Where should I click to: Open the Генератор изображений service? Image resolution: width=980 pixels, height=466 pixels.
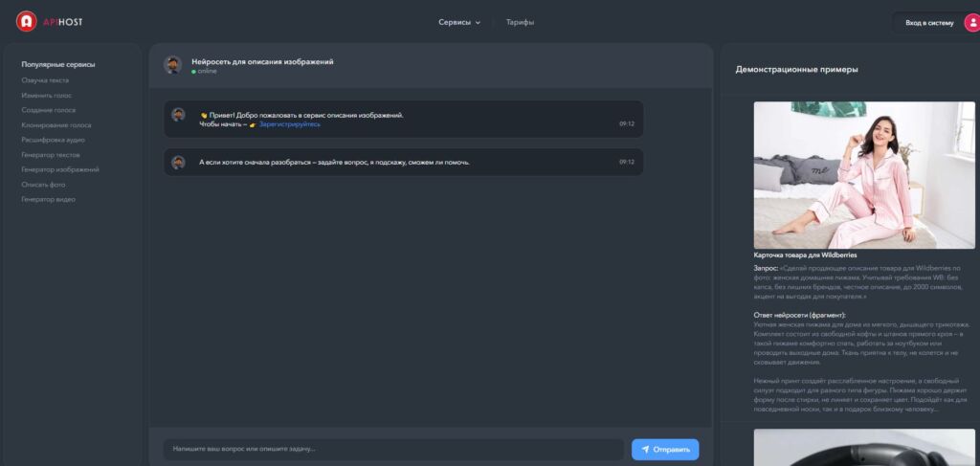[x=60, y=170]
